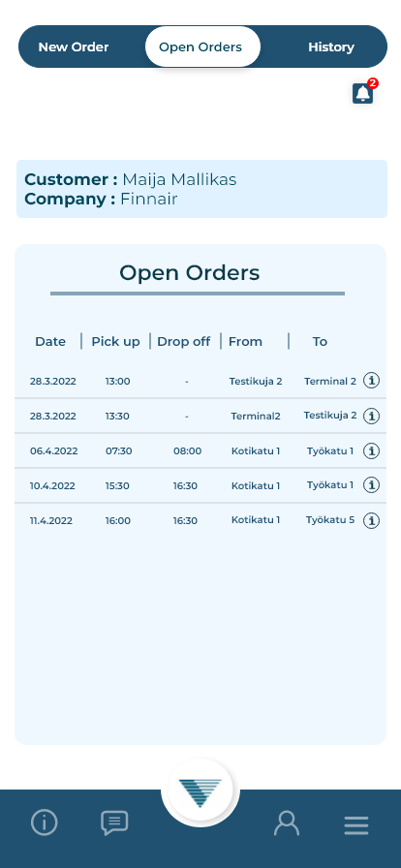
Task: Click the Date column header
Action: [50, 342]
